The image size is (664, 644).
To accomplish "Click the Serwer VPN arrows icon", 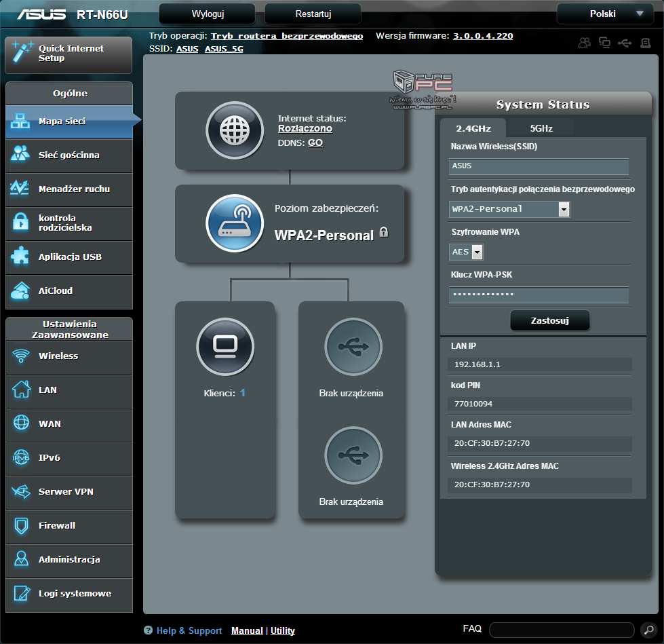I will pyautogui.click(x=21, y=491).
